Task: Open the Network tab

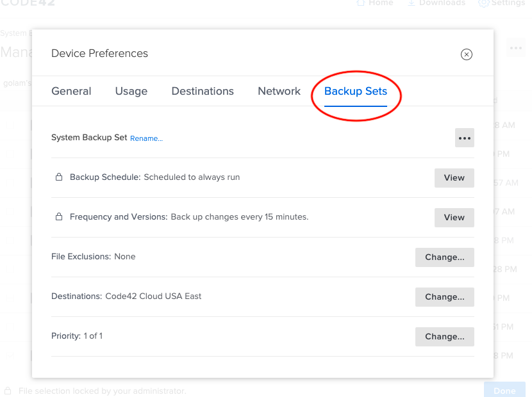Action: coord(279,91)
